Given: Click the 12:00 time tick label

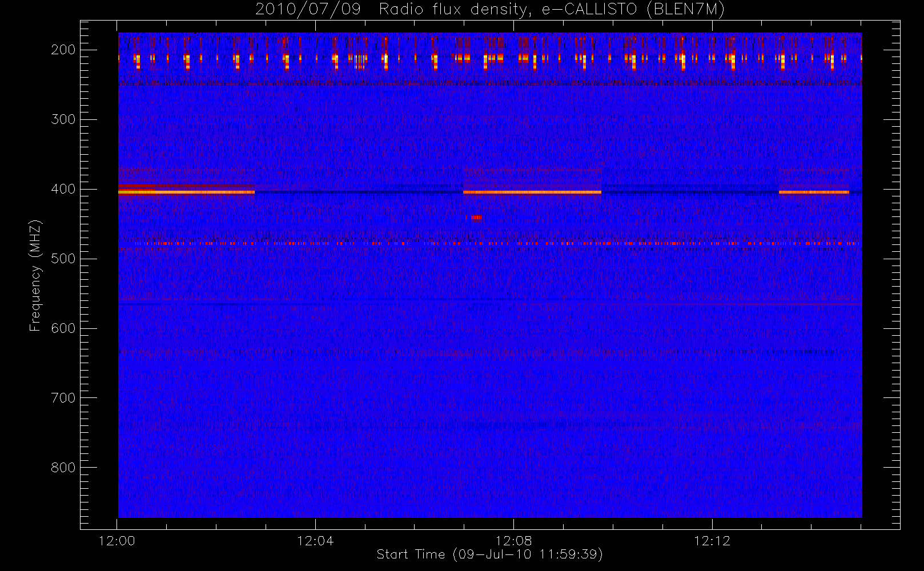Looking at the screenshot, I should [x=116, y=541].
